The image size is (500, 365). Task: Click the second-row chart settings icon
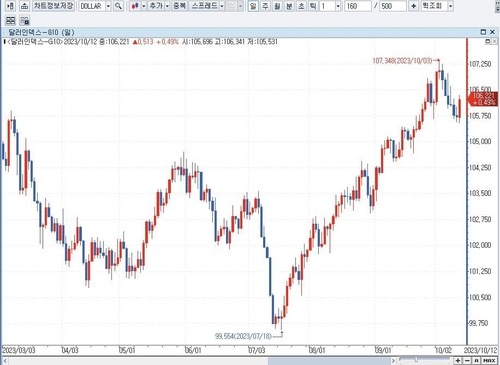click(25, 21)
